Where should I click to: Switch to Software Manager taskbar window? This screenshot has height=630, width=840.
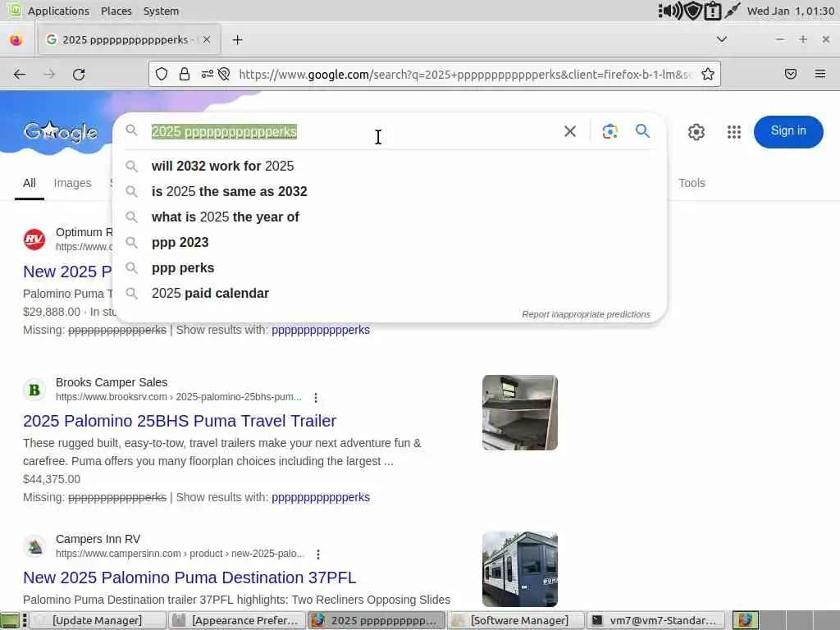click(x=515, y=620)
